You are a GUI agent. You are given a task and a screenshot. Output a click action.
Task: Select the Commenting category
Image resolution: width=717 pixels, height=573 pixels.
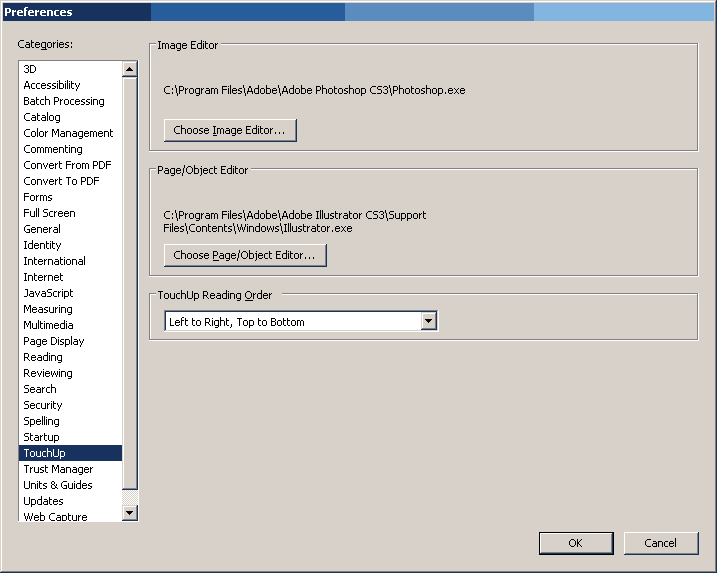(x=70, y=149)
